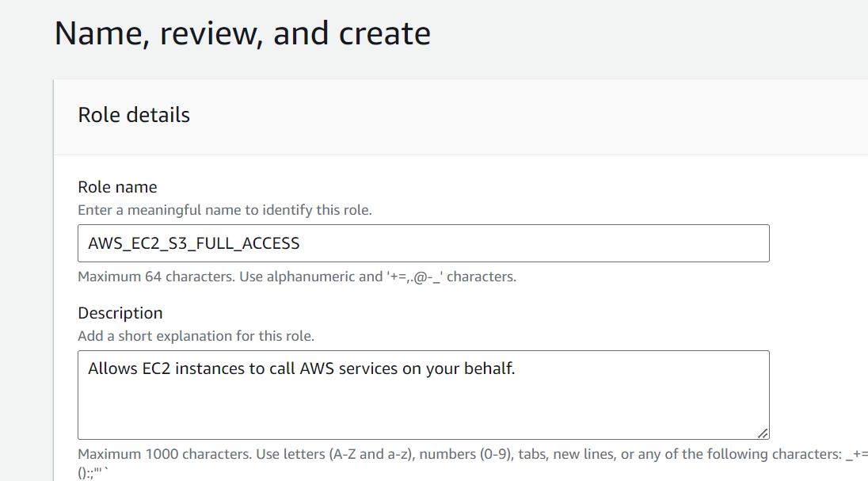The width and height of the screenshot is (868, 481).
Task: Click inside the Description text area
Action: point(424,395)
